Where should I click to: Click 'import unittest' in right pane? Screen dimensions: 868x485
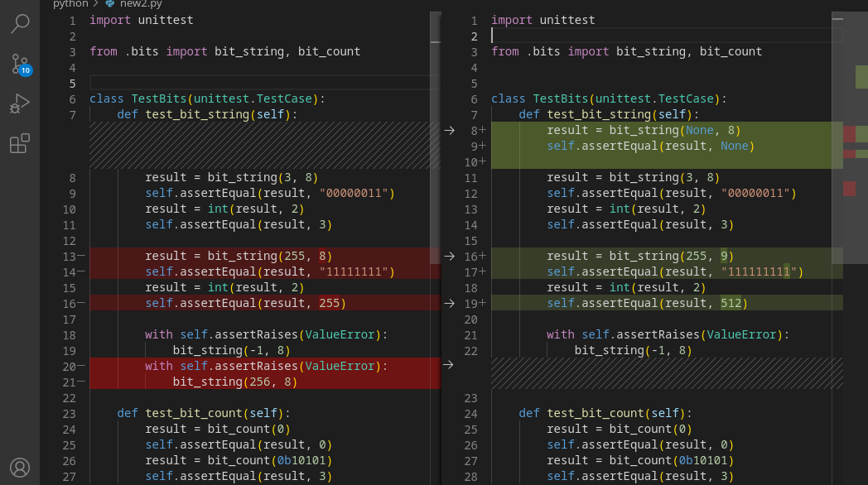click(x=543, y=20)
